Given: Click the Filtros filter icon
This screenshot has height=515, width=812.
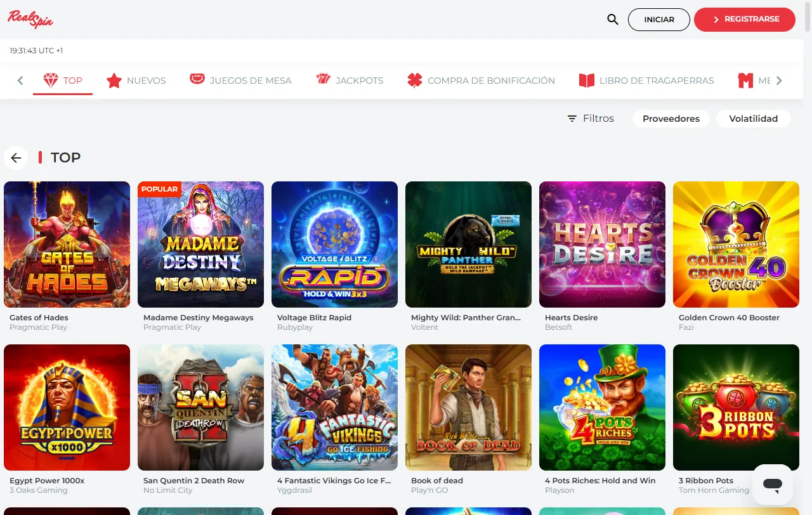Looking at the screenshot, I should pos(572,119).
